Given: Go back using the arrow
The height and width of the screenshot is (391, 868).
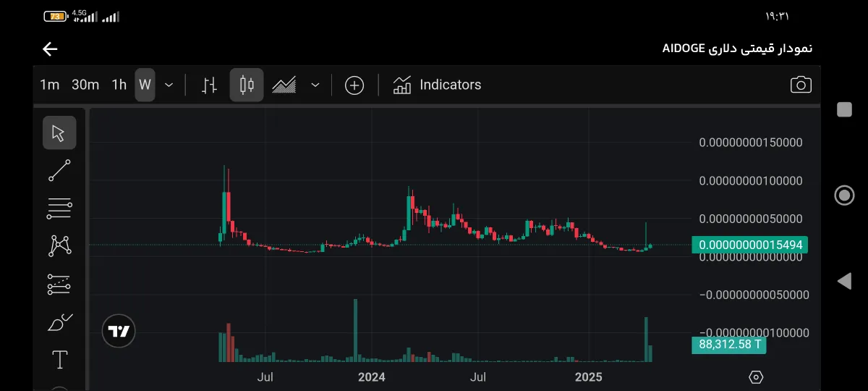Looking at the screenshot, I should click(50, 49).
